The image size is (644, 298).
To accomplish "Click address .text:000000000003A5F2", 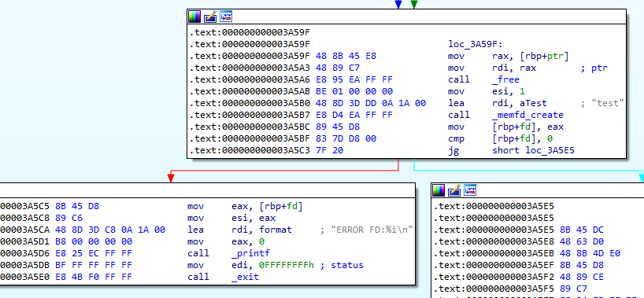I will click(x=494, y=277).
